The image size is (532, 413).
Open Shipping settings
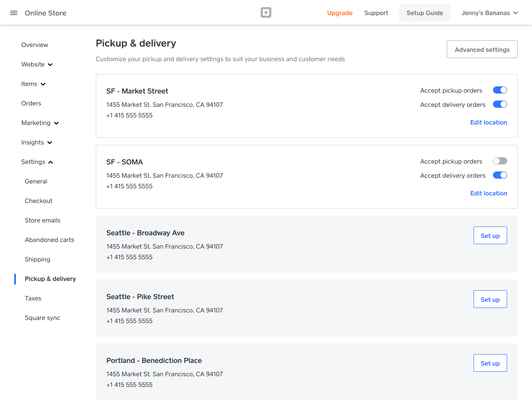(x=37, y=259)
